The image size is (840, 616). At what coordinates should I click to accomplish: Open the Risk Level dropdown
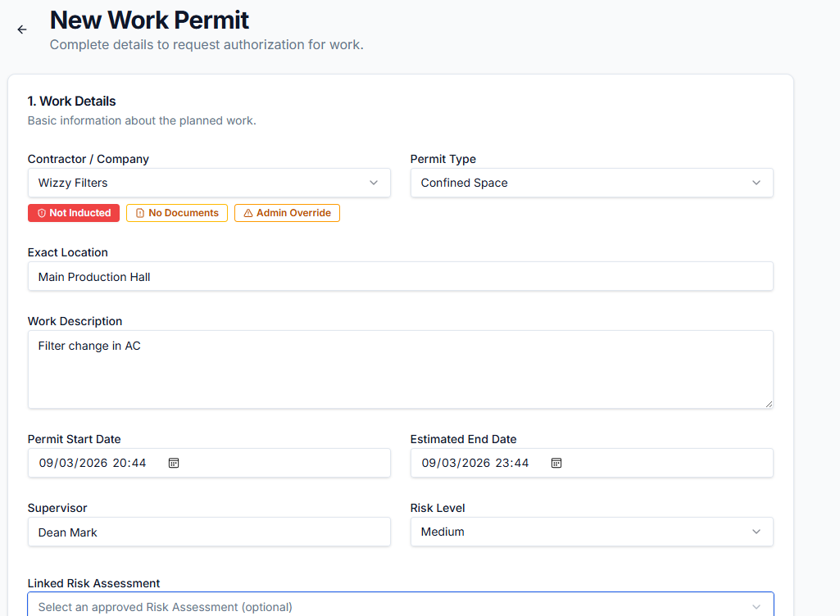pos(592,532)
